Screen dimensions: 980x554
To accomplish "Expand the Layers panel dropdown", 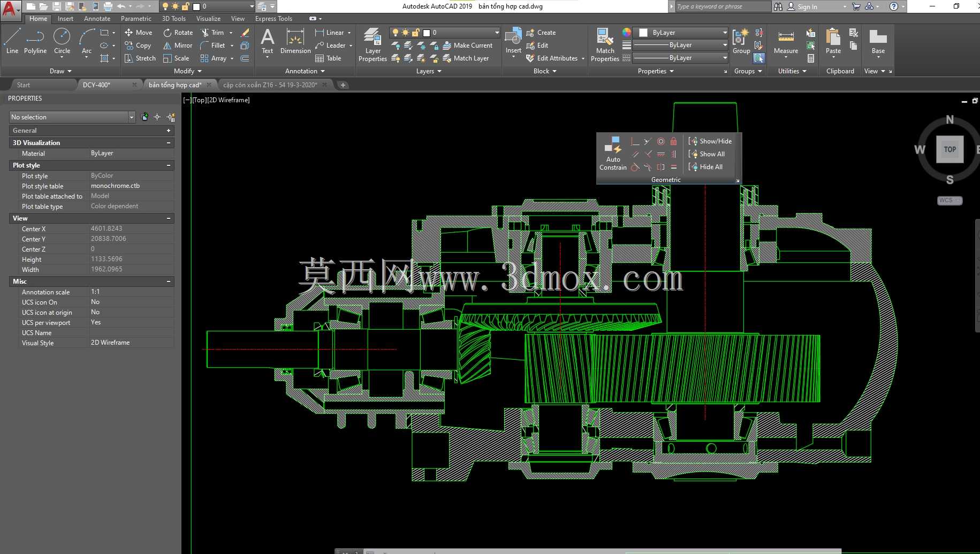I will point(429,71).
